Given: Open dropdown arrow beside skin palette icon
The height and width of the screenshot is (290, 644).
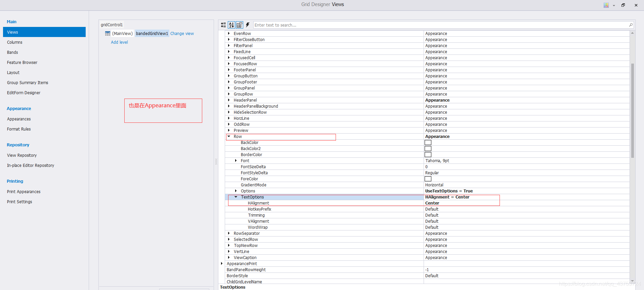Looking at the screenshot, I should [614, 5].
